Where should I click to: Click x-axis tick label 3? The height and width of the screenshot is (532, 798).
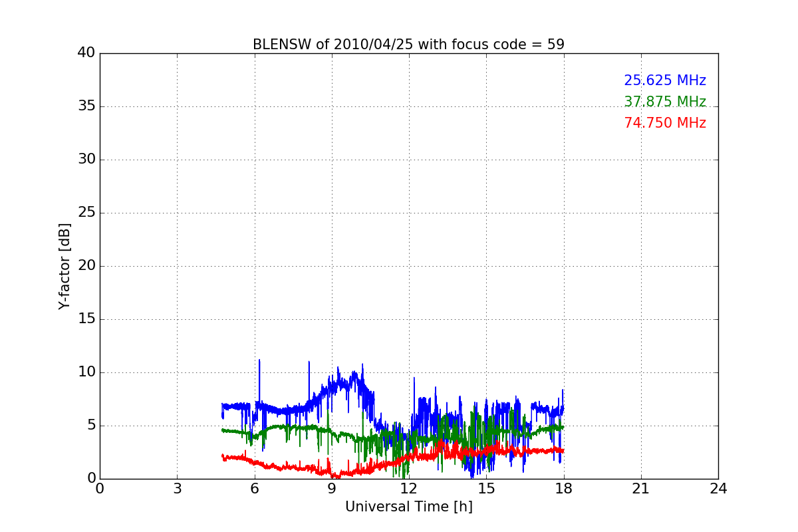tap(177, 489)
